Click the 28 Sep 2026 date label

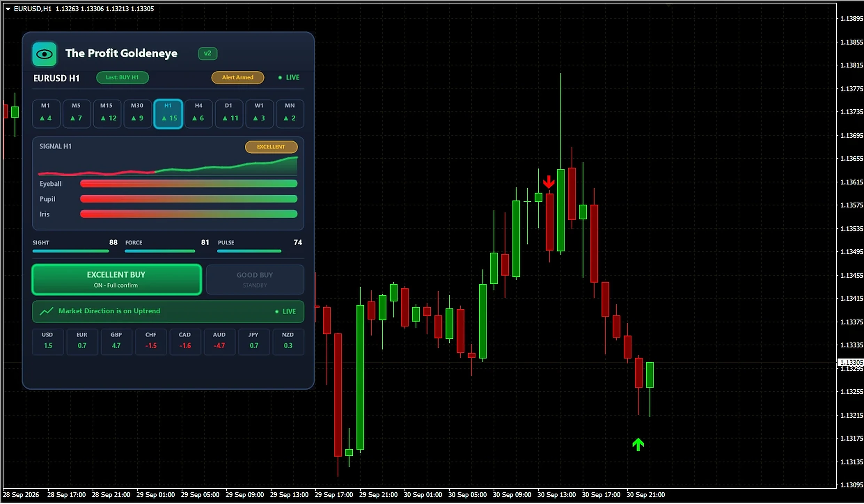coord(21,495)
